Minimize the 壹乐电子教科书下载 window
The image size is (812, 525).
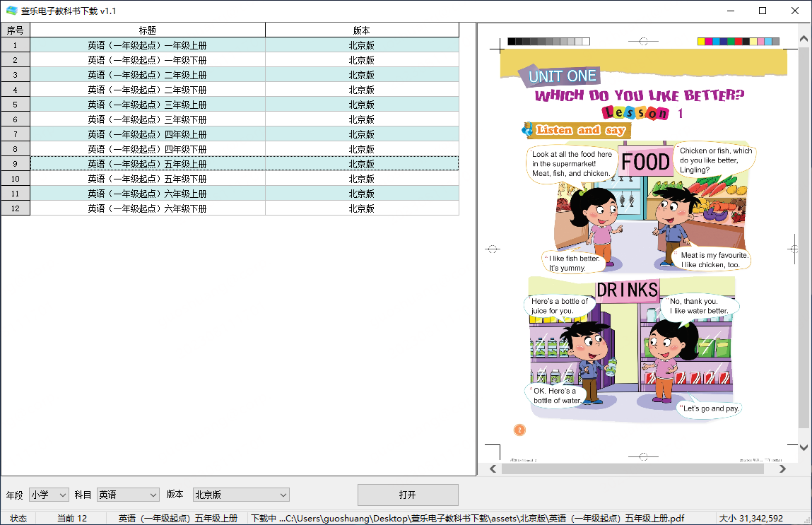point(731,11)
